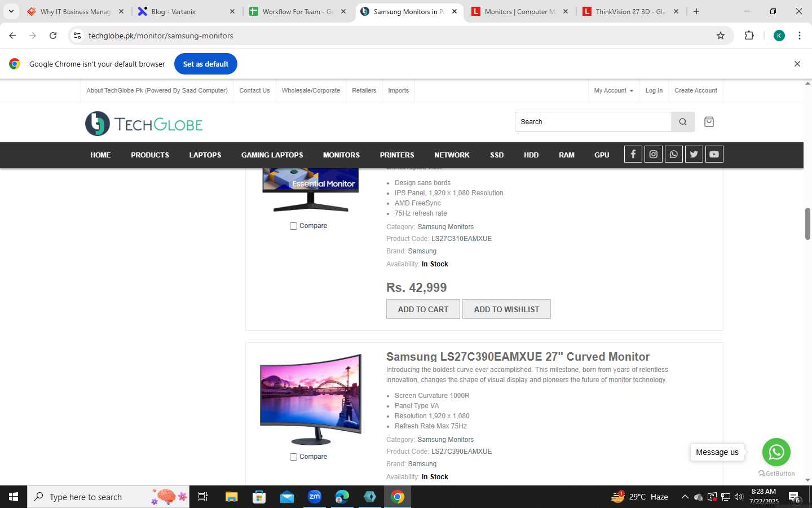Switch to Blog - Vartanix tab
The image size is (812, 508).
tap(187, 11)
